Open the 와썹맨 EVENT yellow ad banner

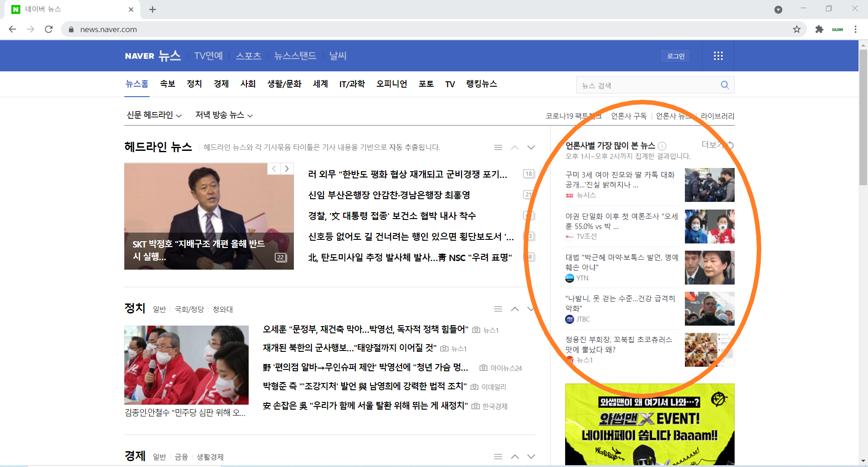tap(650, 424)
